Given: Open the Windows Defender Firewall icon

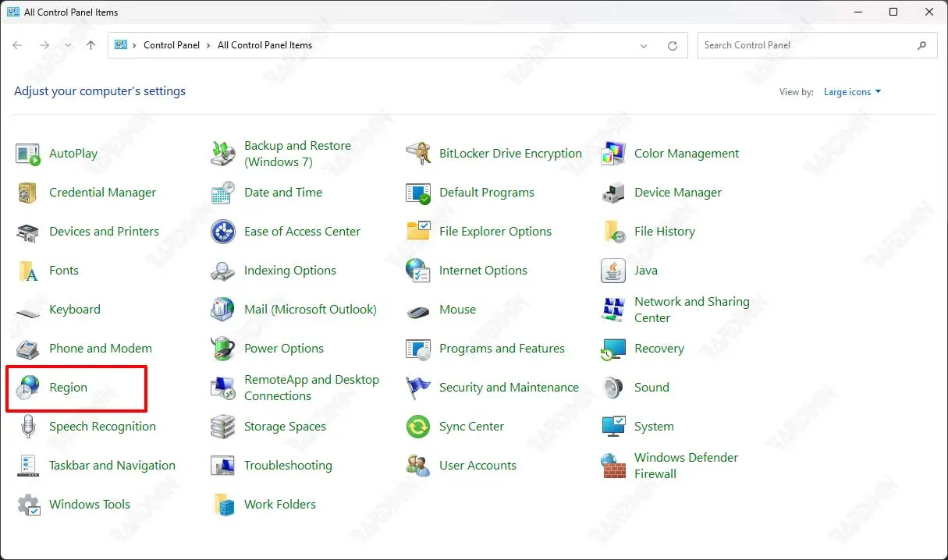Looking at the screenshot, I should click(x=613, y=466).
